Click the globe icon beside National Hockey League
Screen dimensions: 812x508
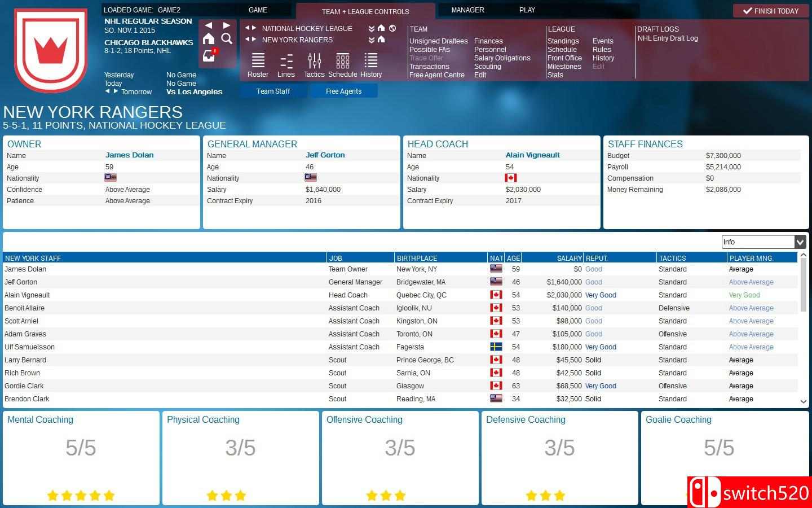pos(392,28)
